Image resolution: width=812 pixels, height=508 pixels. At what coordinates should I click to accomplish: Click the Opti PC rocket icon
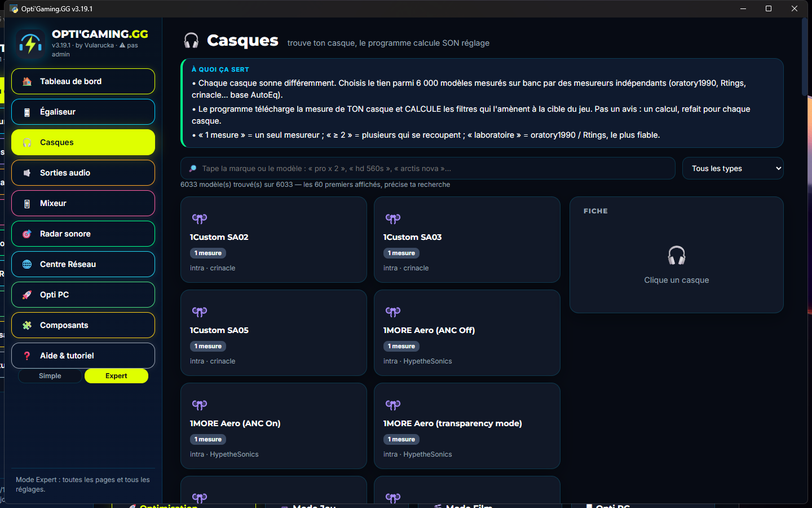(x=27, y=295)
